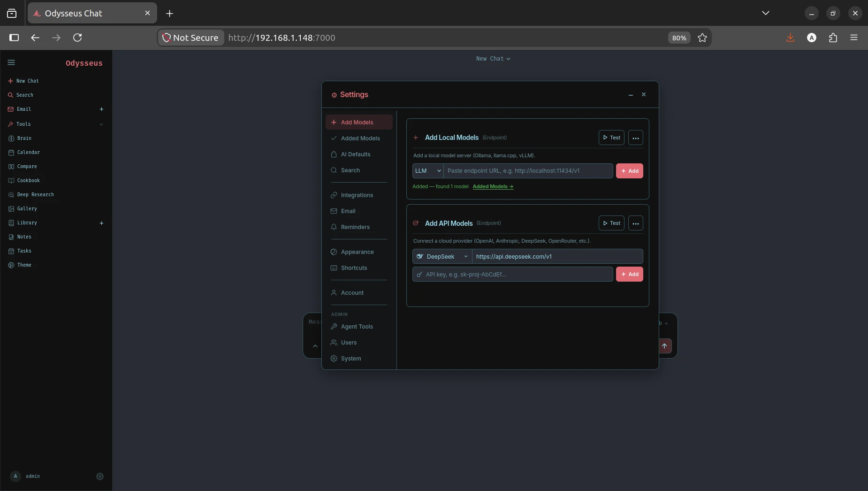Open more options for Add API Models
This screenshot has height=491, width=868.
click(636, 223)
